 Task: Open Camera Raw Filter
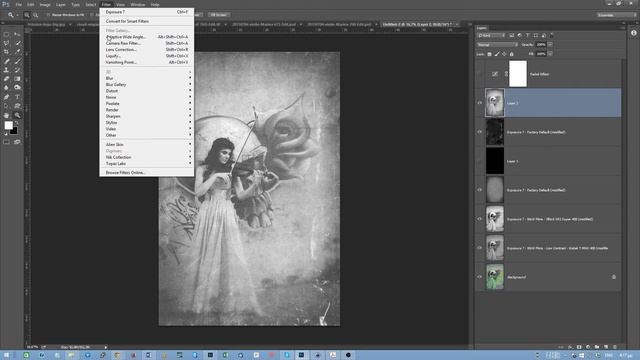[x=147, y=43]
